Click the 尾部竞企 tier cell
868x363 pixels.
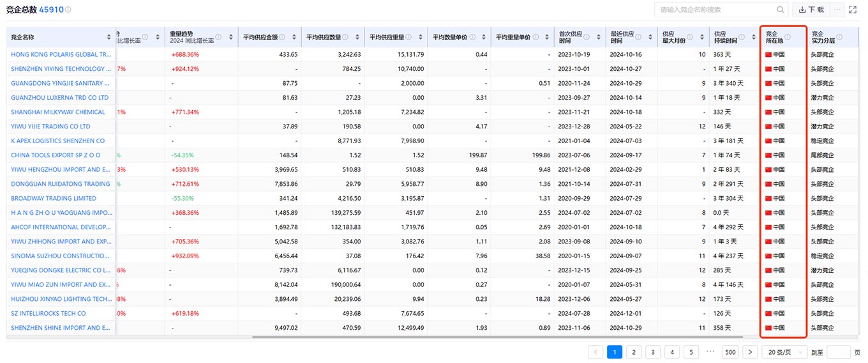point(822,155)
